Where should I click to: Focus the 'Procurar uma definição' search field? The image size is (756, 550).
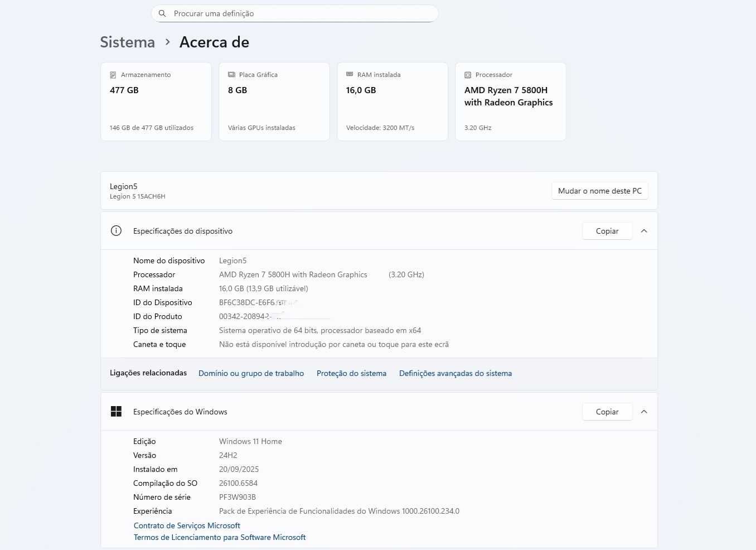[x=294, y=13]
